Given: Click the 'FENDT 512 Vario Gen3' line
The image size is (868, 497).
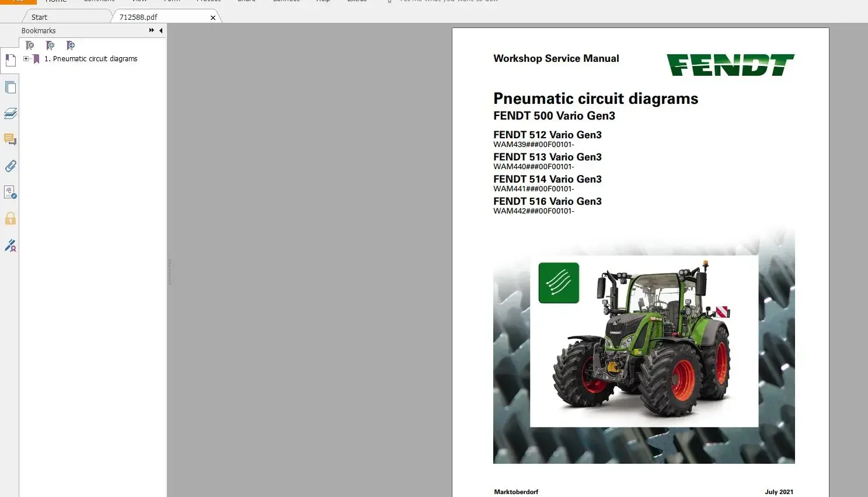Looking at the screenshot, I should point(548,135).
